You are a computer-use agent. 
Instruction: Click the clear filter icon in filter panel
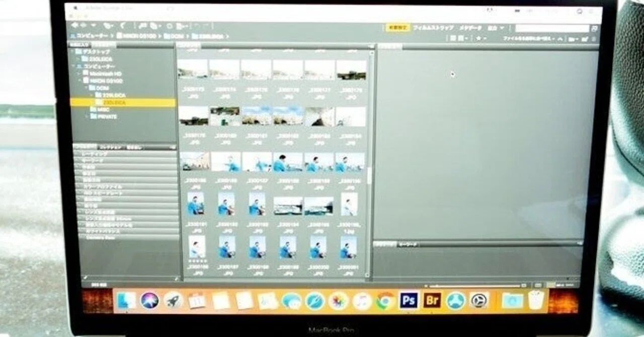pyautogui.click(x=177, y=278)
